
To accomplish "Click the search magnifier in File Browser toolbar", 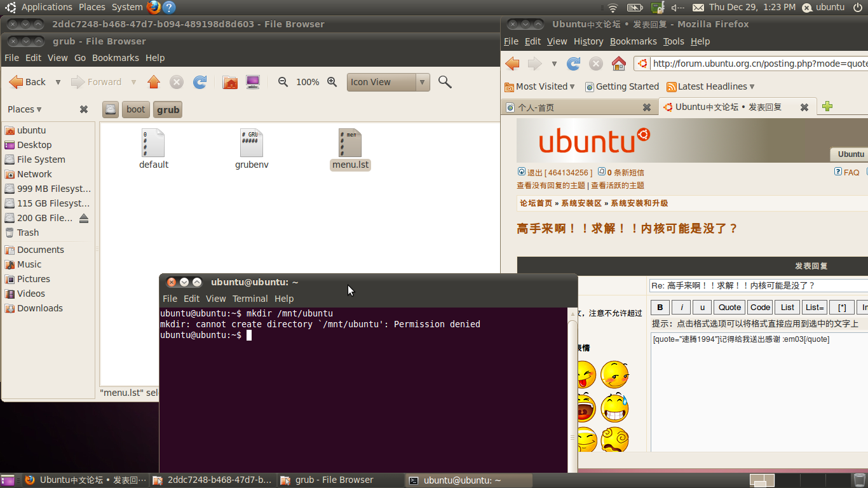I will pyautogui.click(x=445, y=82).
